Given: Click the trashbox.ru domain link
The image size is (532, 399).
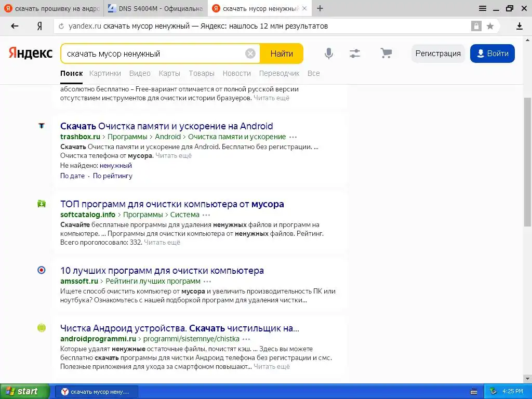Looking at the screenshot, I should point(80,137).
